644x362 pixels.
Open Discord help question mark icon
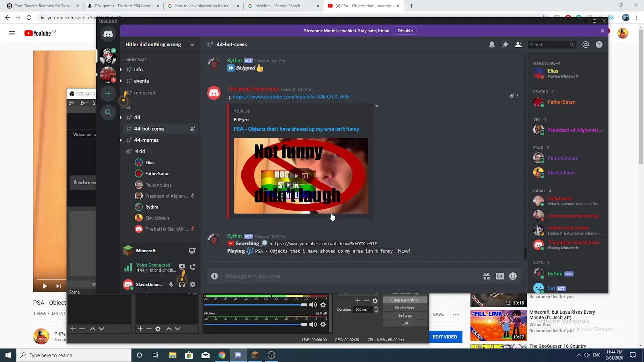coord(599,44)
